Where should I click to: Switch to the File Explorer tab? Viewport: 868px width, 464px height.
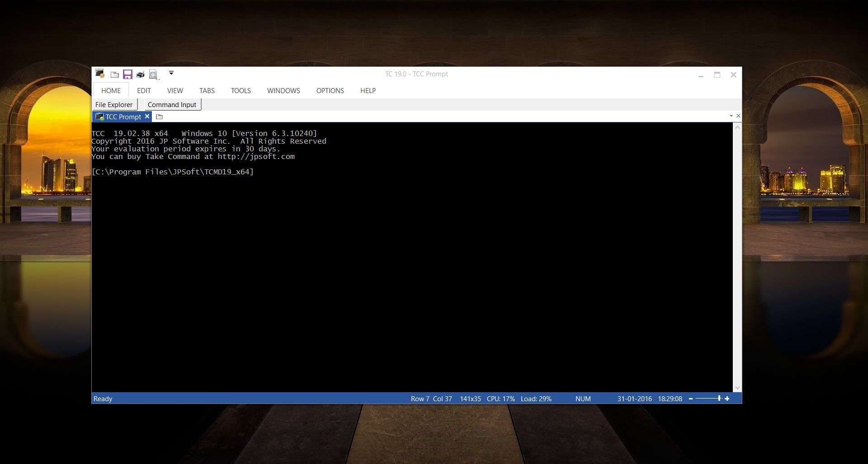point(114,104)
